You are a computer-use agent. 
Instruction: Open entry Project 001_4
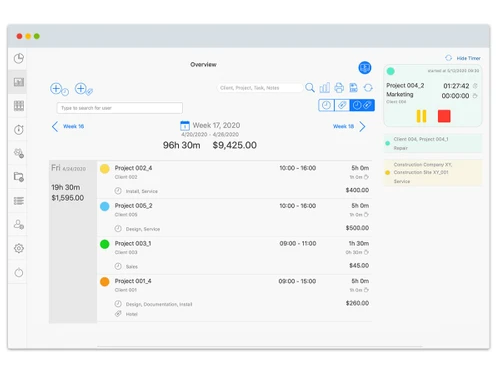pos(235,298)
